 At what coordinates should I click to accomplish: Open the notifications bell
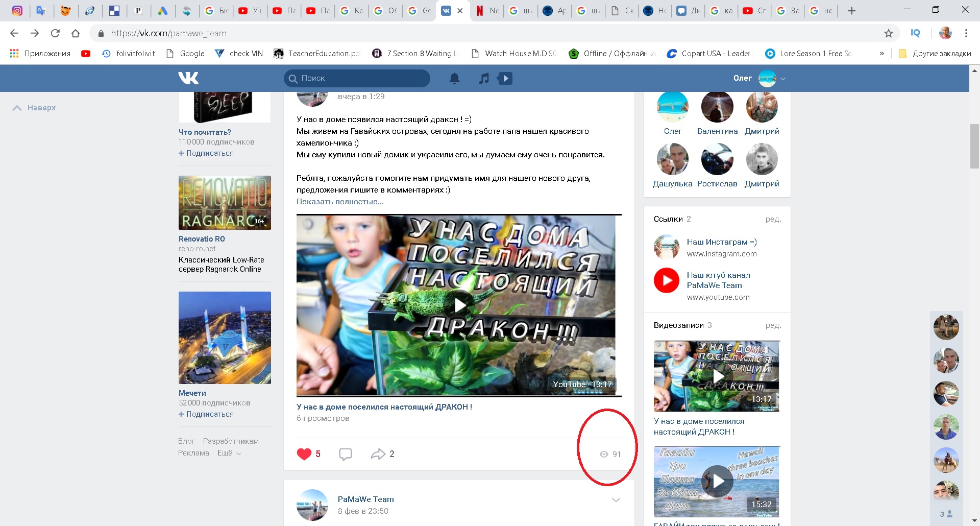click(x=454, y=78)
